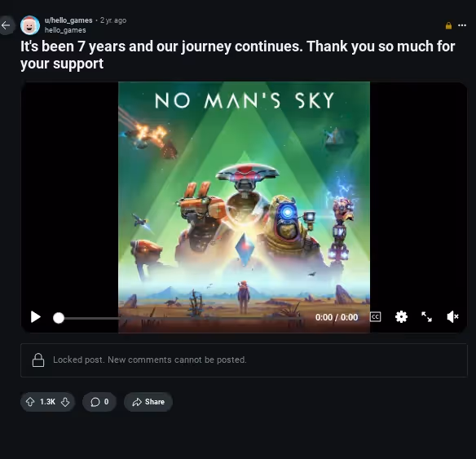Enter fullscreen with the expand arrows icon

(x=426, y=317)
